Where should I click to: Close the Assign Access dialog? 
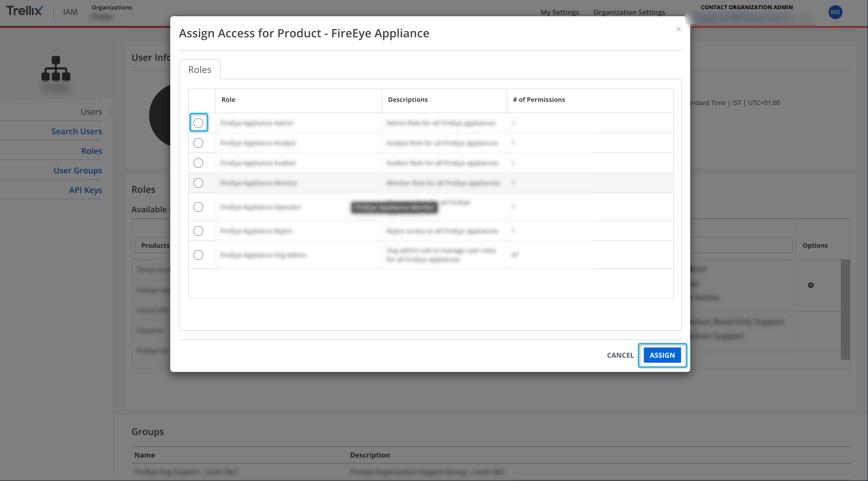coord(678,29)
